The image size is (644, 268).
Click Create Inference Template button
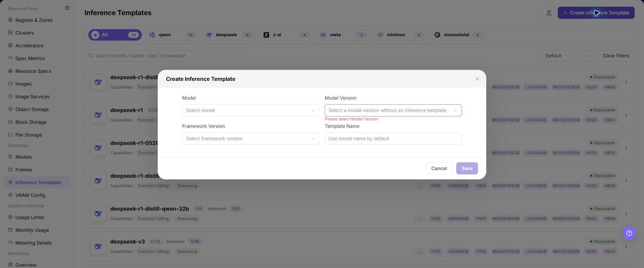(x=596, y=13)
